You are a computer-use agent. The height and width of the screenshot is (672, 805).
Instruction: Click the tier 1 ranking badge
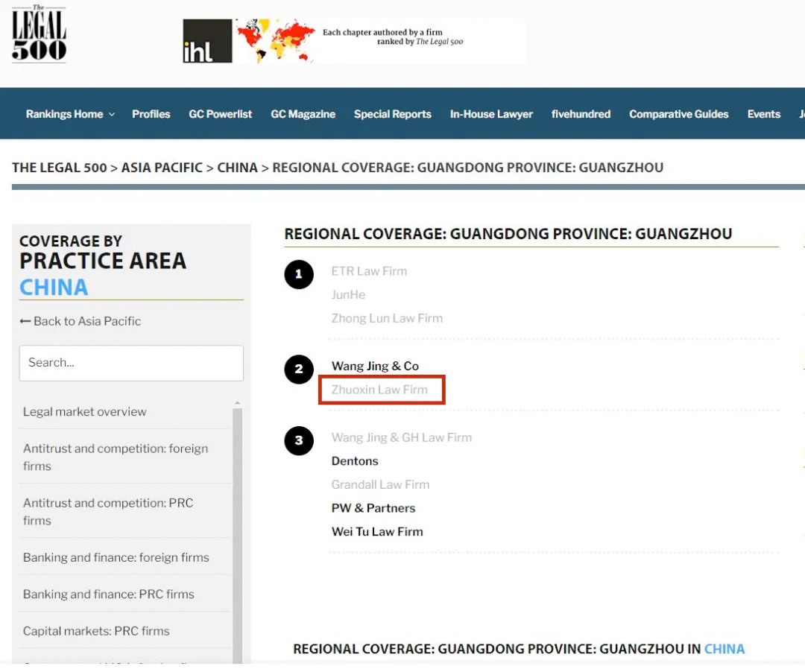(299, 274)
